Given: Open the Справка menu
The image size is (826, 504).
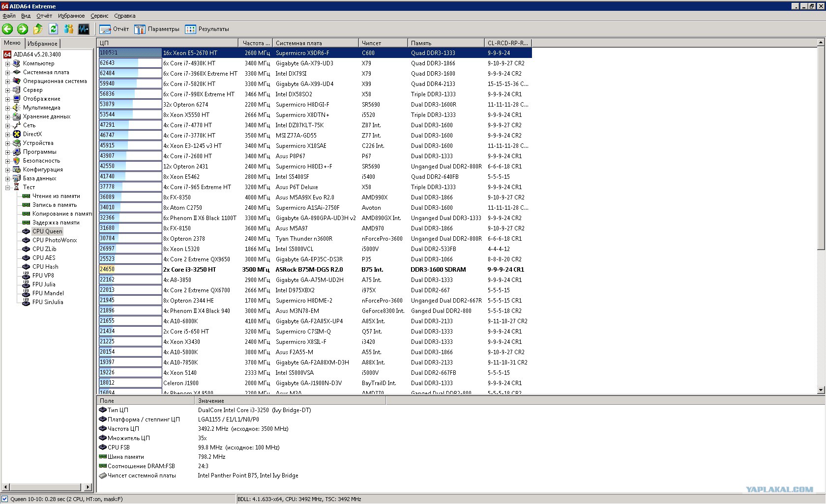Looking at the screenshot, I should (x=125, y=16).
